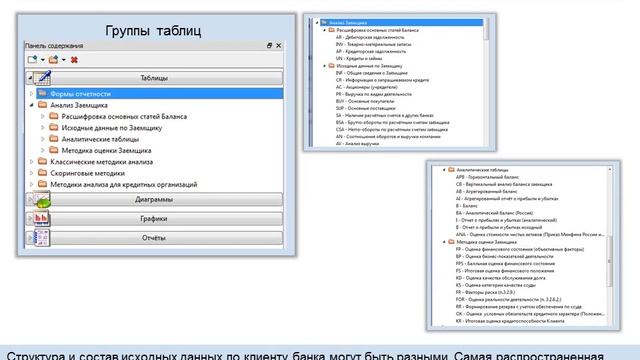Open the Диаграммы section header

coord(154,199)
